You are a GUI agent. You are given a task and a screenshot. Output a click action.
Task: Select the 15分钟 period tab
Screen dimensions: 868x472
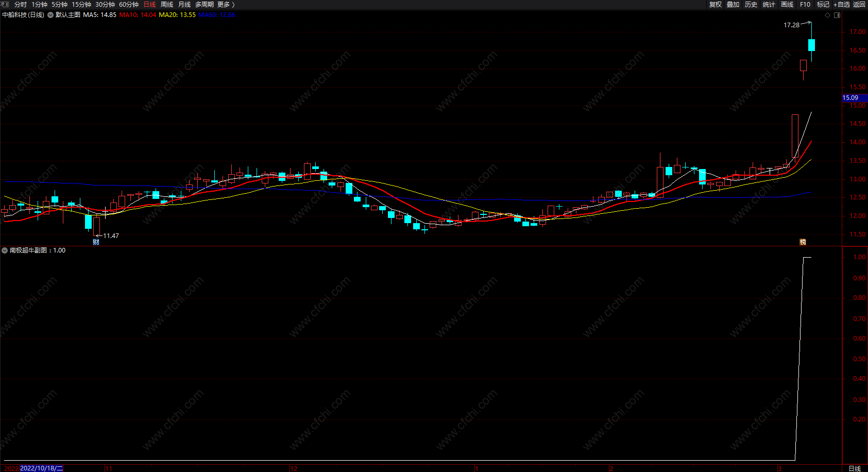pos(81,4)
